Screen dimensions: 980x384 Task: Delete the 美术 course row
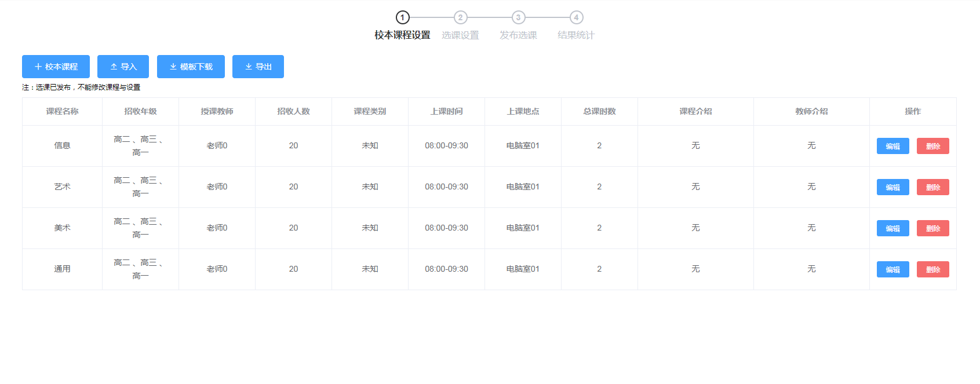point(932,228)
